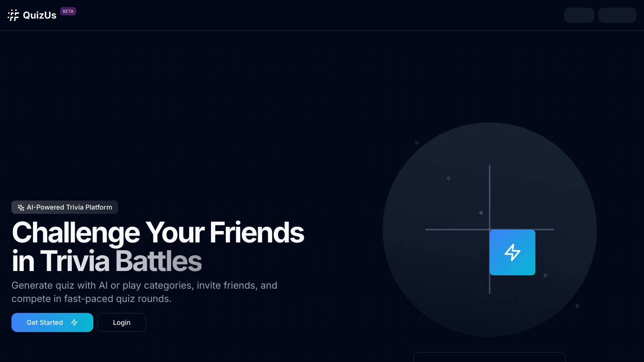Click the narrower placeholder button in the header
644x362 pixels.
[579, 15]
